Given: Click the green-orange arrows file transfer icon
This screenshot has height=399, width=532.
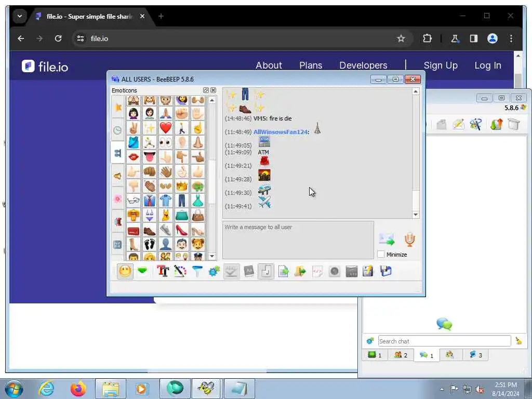Looking at the screenshot, I should [496, 124].
